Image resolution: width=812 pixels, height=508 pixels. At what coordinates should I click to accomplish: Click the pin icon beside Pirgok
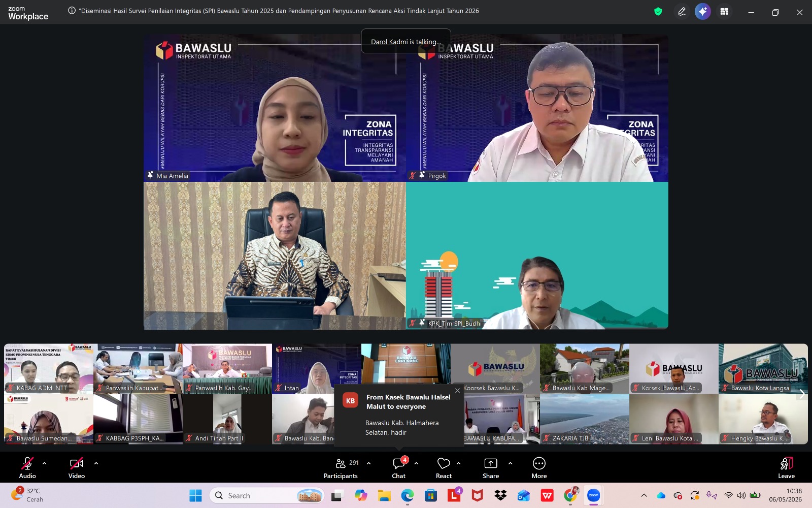click(422, 175)
